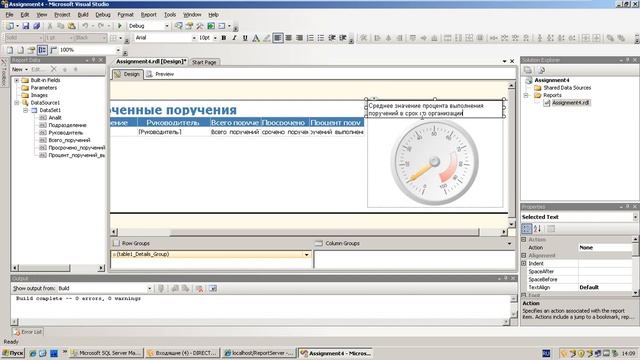Screen dimensions: 640x360
Task: Select the Images folder in Report Data
Action: [39, 95]
